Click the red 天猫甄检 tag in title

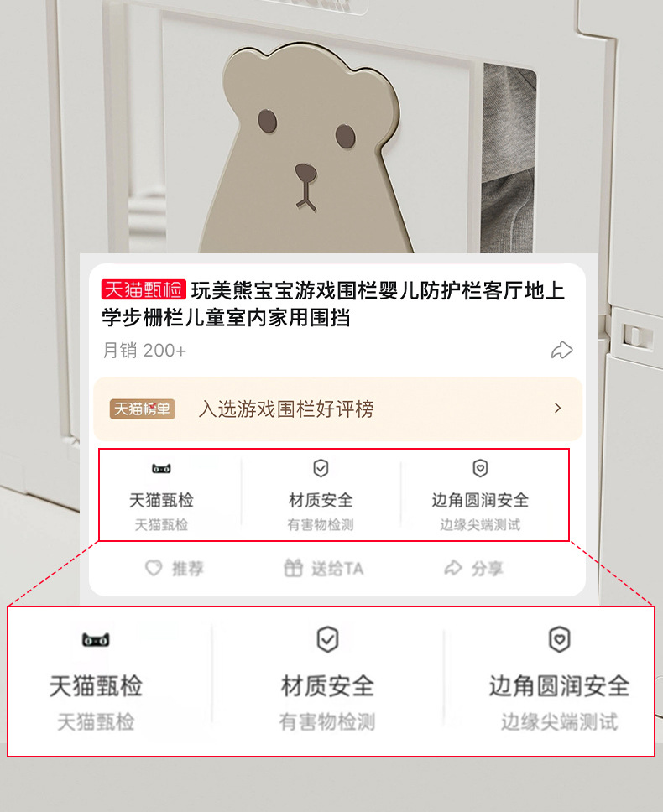click(x=144, y=290)
